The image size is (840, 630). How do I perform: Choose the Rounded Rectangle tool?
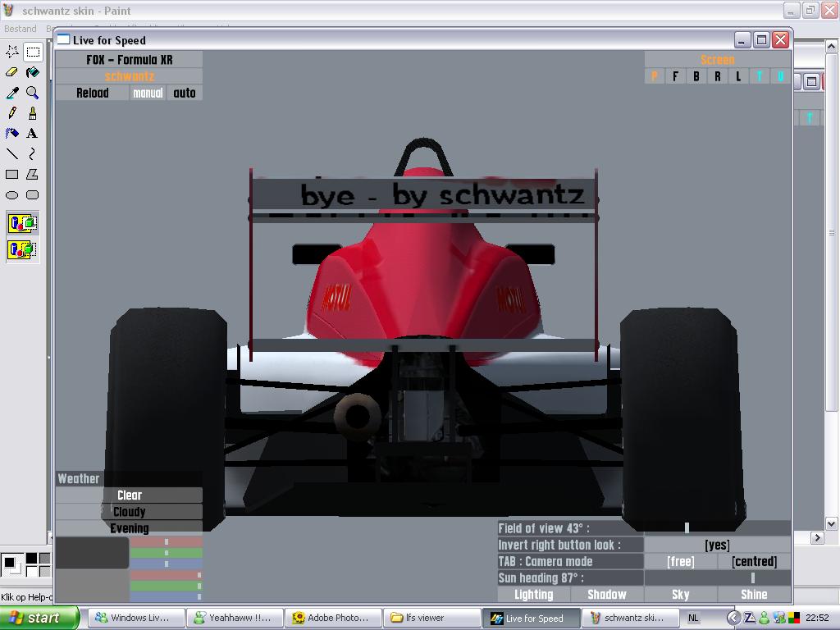pos(33,195)
